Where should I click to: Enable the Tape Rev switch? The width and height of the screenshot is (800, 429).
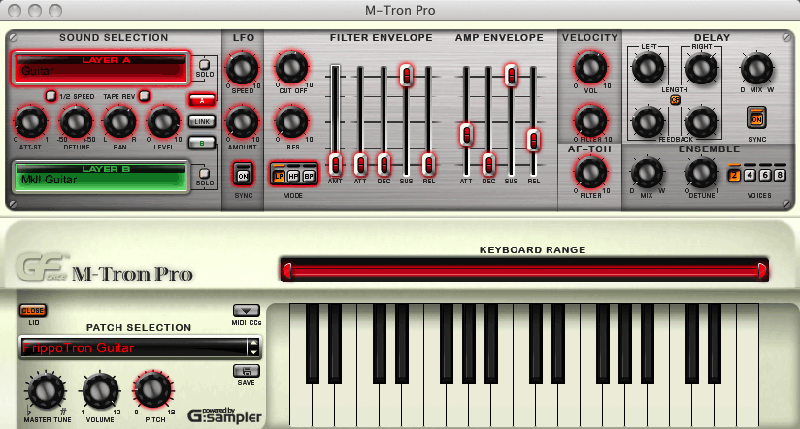click(144, 95)
